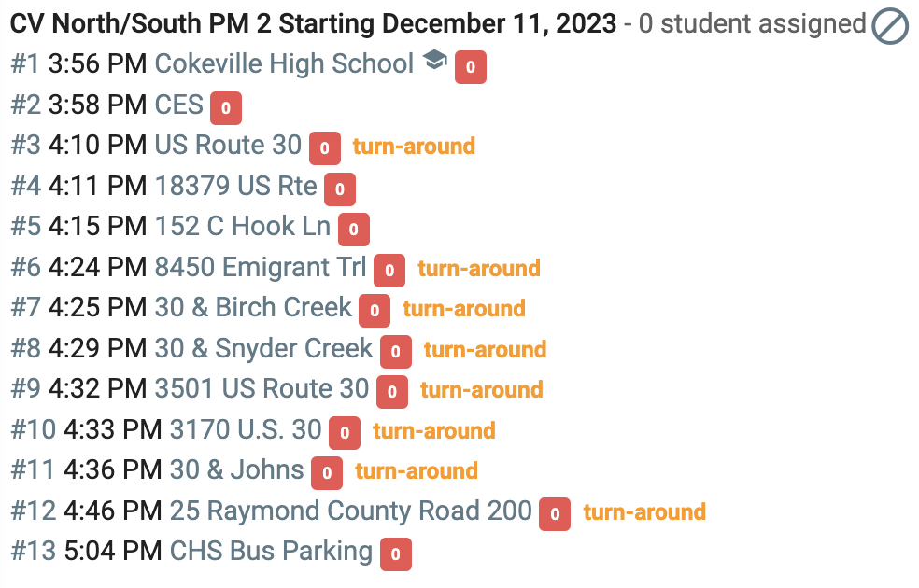Click the 3501 US Route 30 stop
The image size is (919, 588).
pos(262,388)
